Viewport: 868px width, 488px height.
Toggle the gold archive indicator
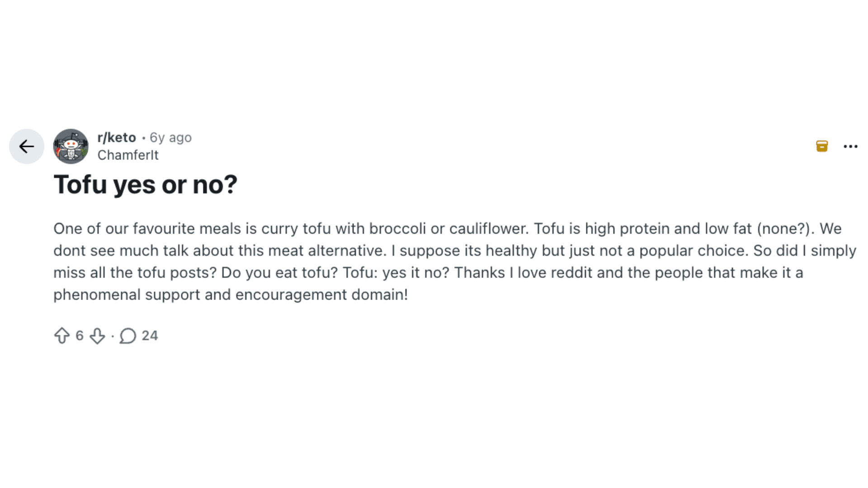click(x=822, y=146)
